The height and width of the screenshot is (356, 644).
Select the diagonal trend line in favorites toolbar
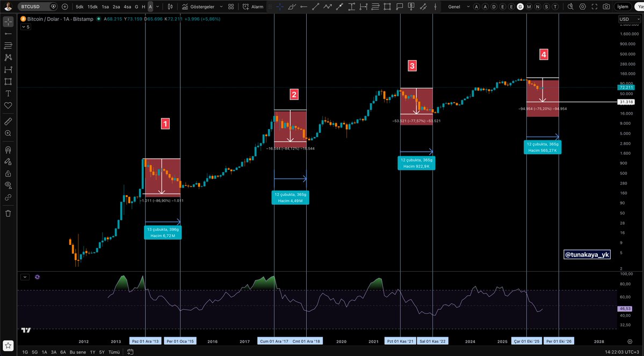pos(315,6)
